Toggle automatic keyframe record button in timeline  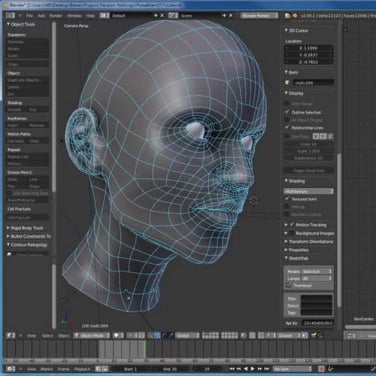pyautogui.click(x=321, y=369)
